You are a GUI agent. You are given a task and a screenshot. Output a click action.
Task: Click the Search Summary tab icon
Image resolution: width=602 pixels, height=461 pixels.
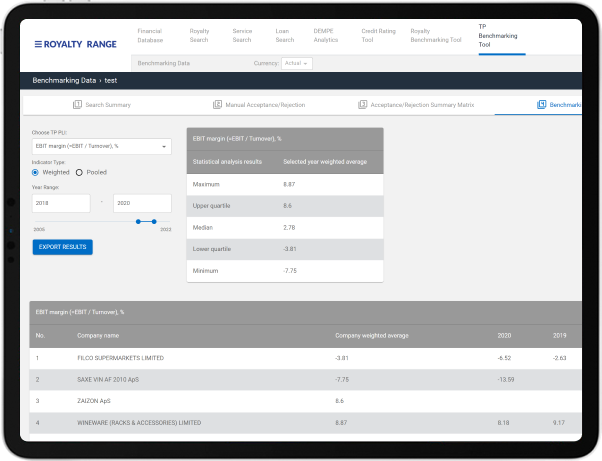(77, 104)
